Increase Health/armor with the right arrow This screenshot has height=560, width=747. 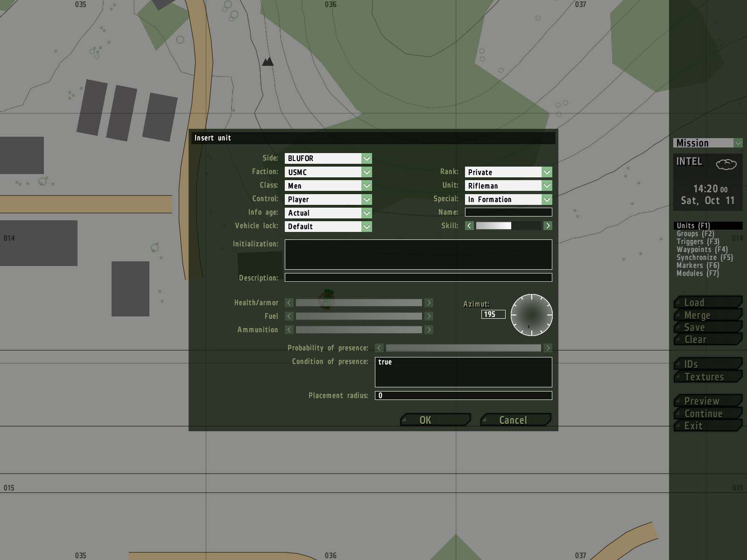point(429,303)
